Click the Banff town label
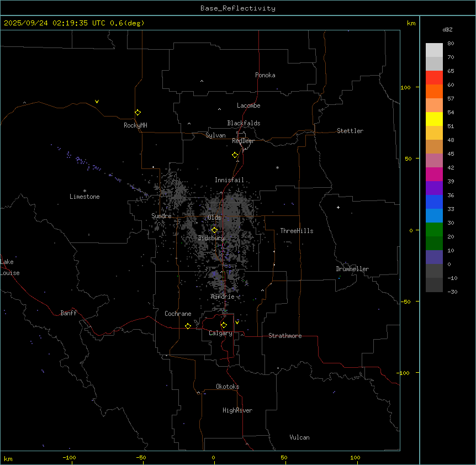 pos(68,313)
